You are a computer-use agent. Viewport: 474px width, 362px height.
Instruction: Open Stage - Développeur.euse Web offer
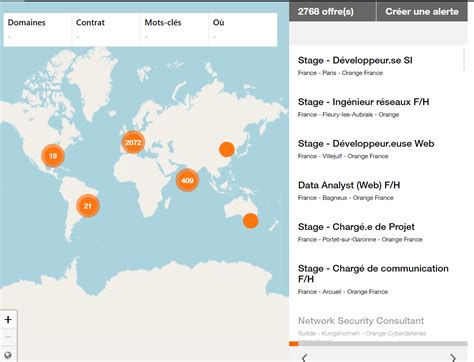click(x=366, y=143)
